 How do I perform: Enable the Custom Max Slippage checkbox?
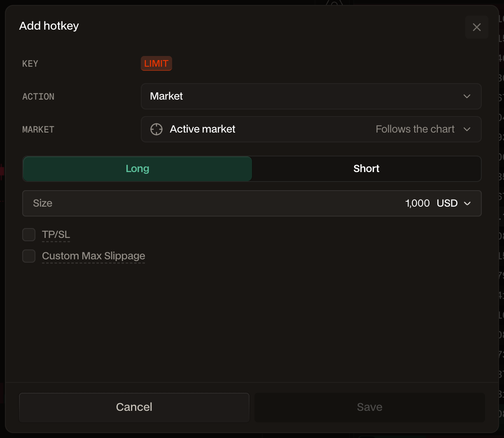[29, 256]
